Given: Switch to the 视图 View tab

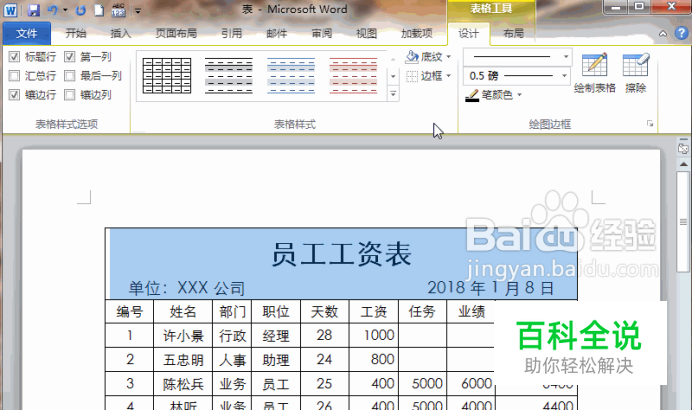Looking at the screenshot, I should pyautogui.click(x=366, y=34).
